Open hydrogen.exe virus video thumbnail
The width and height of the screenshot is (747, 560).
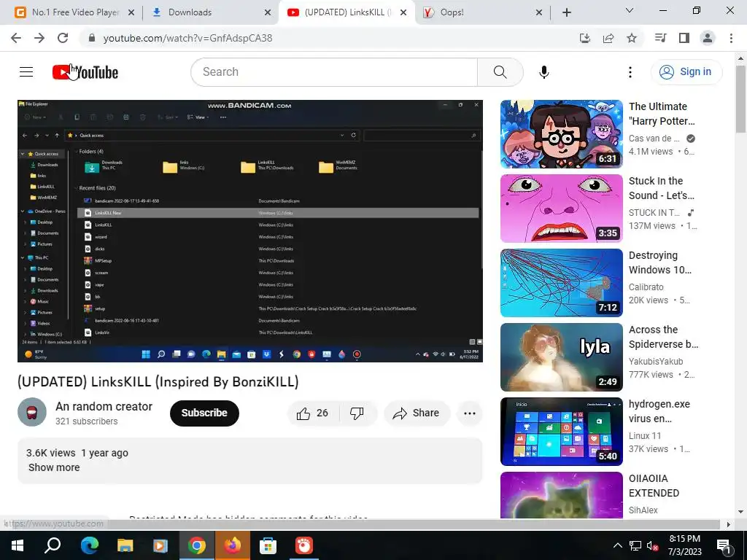[x=562, y=432]
